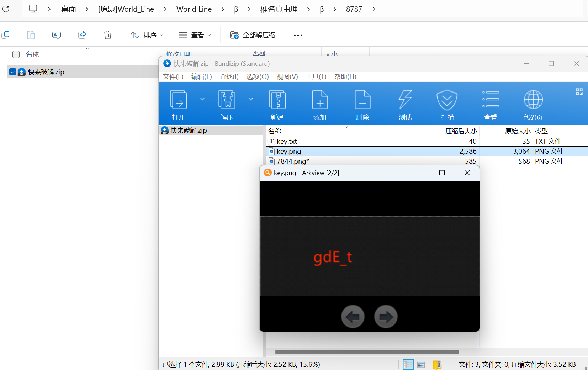Click the Code page (代码页) globe icon

pos(533,100)
